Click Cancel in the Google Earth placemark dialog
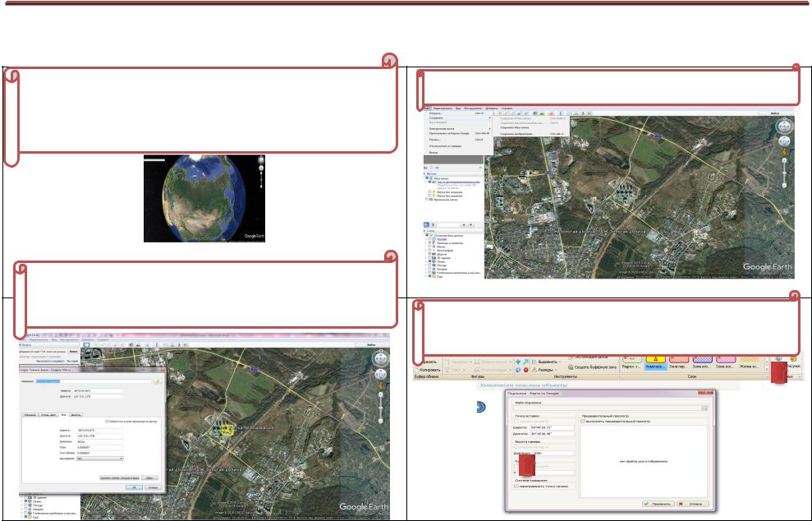Viewport: 812px width, 521px height. click(154, 487)
